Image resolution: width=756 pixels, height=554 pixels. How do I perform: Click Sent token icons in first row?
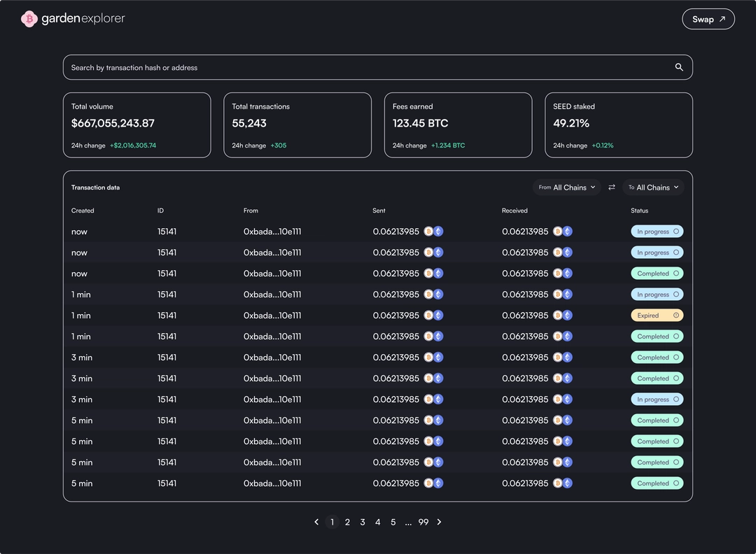(433, 232)
